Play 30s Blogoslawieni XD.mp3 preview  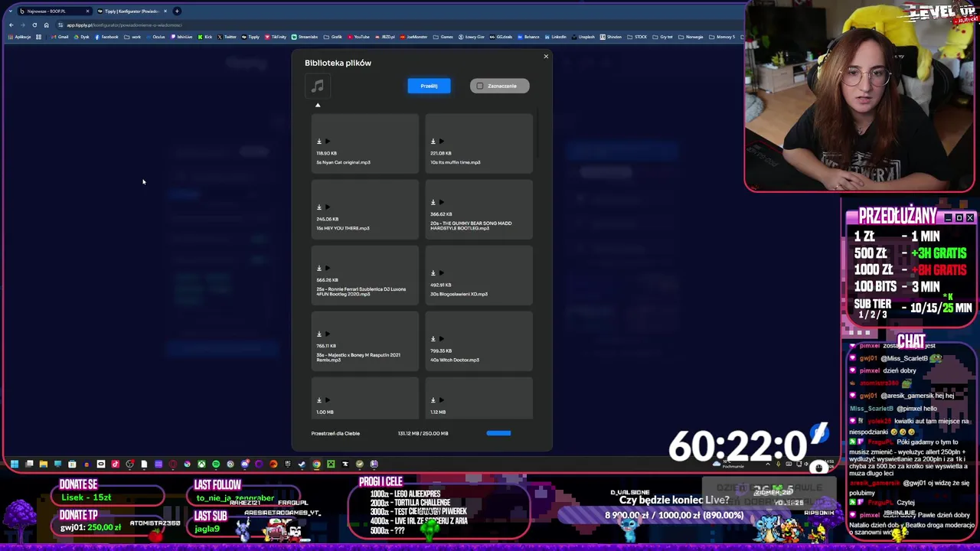coord(441,273)
